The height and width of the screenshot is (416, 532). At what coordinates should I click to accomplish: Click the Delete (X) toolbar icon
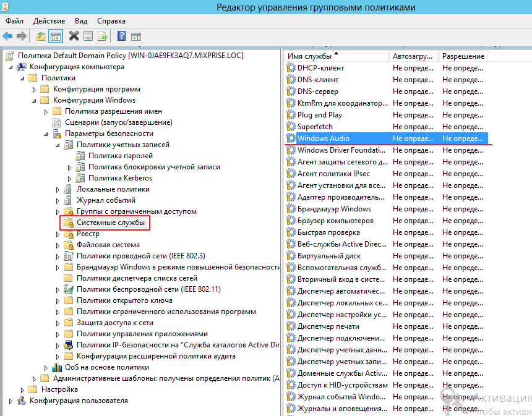pyautogui.click(x=74, y=36)
